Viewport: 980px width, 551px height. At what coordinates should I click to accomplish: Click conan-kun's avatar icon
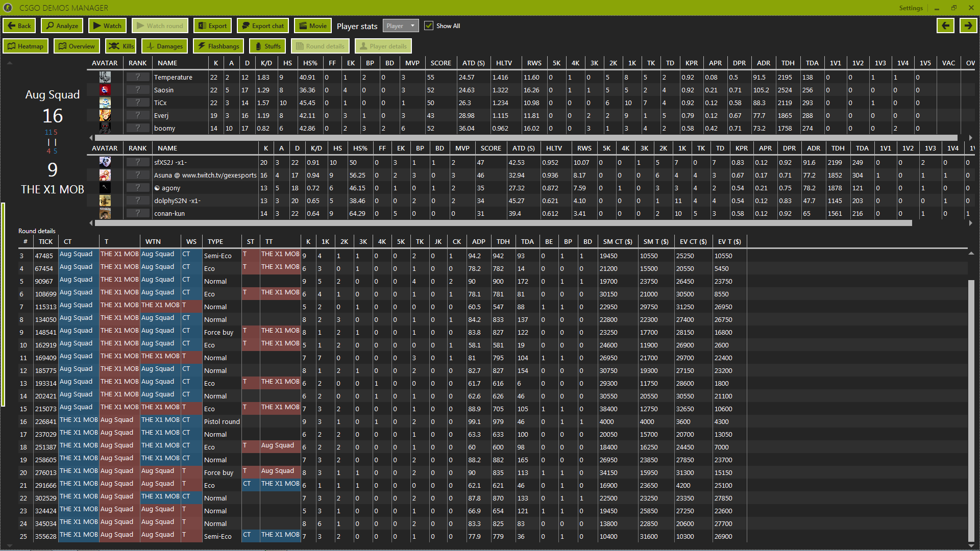105,213
